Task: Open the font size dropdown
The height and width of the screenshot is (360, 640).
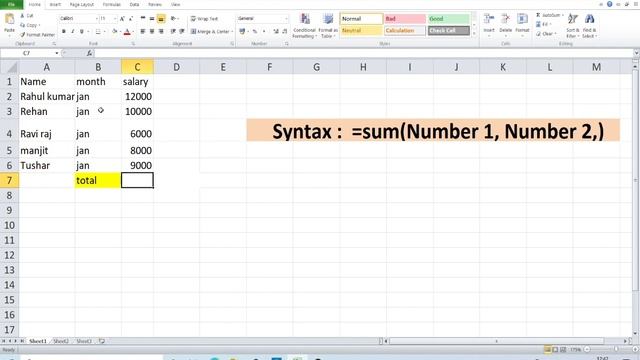Action: 115,19
